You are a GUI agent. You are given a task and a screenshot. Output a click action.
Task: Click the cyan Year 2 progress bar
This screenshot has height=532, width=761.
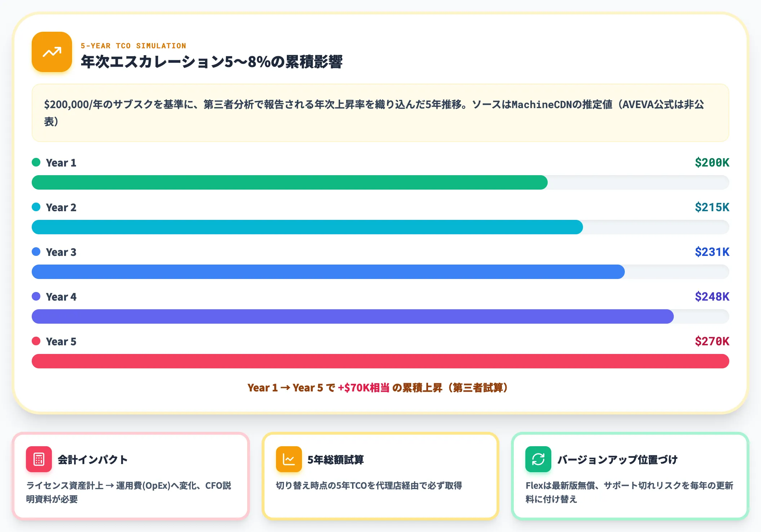pos(307,227)
